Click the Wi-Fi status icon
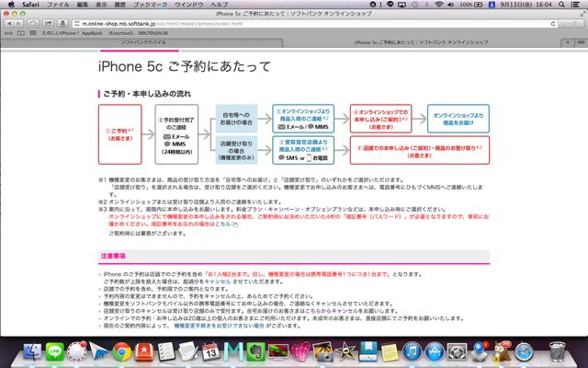 pyautogui.click(x=439, y=5)
